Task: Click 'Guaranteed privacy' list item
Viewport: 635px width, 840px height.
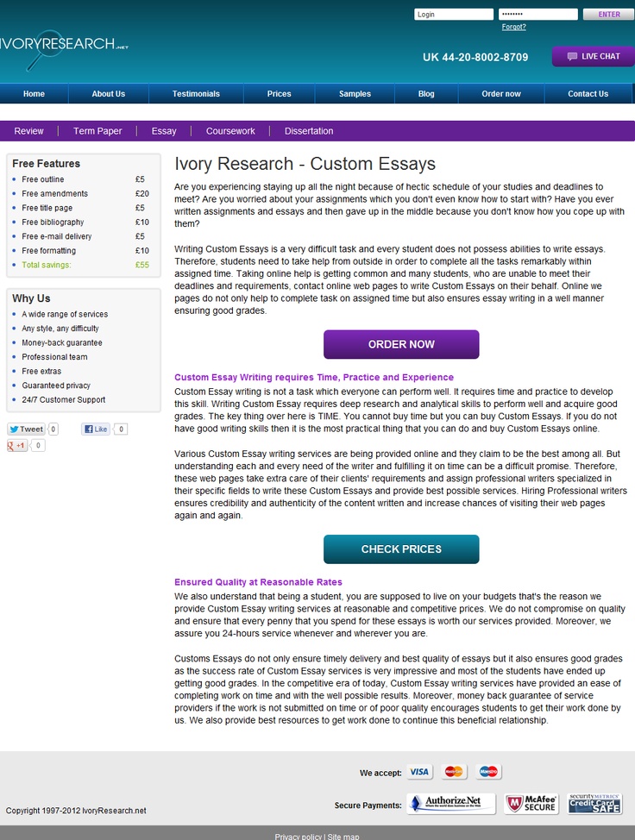Action: click(56, 386)
